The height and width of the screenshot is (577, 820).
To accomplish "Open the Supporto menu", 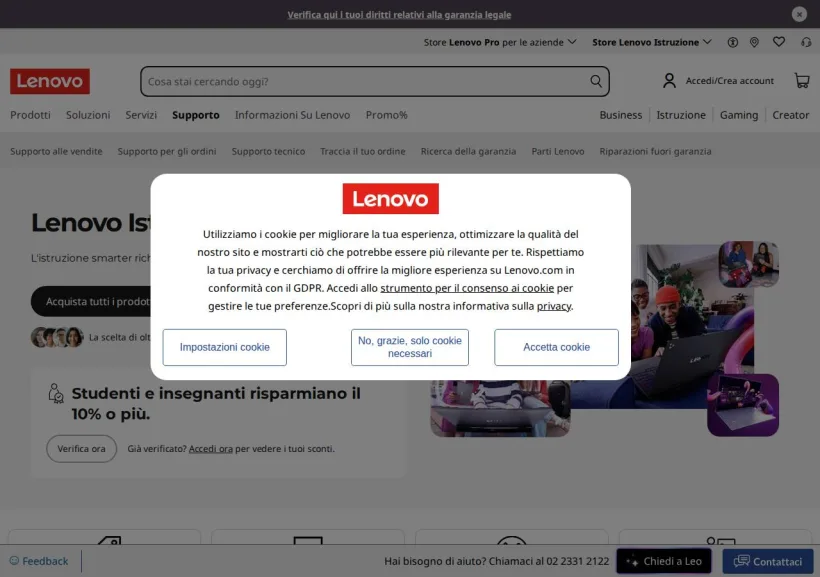I will pos(196,115).
